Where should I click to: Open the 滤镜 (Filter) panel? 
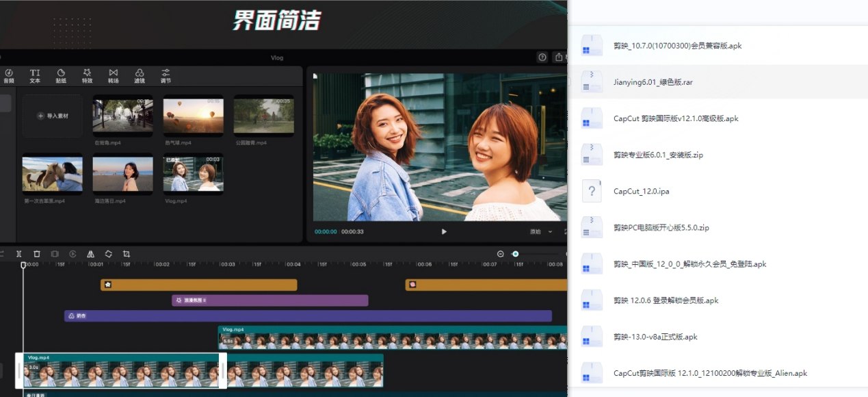(139, 75)
